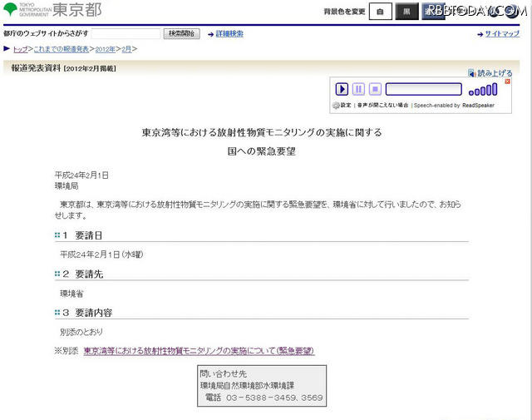The image size is (532, 420).
Task: Go to トップ in the breadcrumb
Action: 19,50
